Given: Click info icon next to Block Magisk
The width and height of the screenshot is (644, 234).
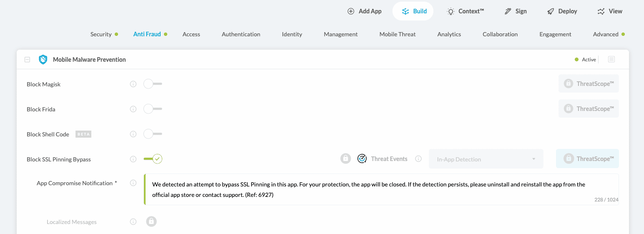Looking at the screenshot, I should coord(133,84).
